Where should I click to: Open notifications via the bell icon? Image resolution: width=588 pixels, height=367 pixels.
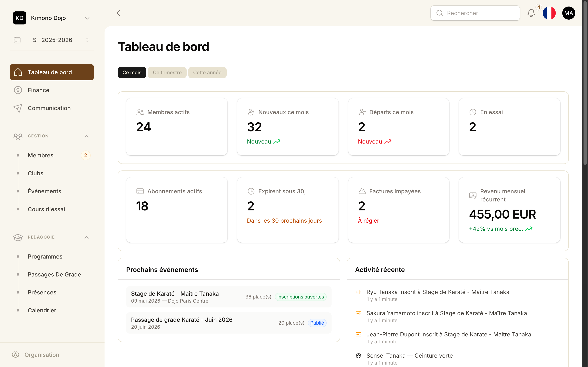pyautogui.click(x=531, y=13)
